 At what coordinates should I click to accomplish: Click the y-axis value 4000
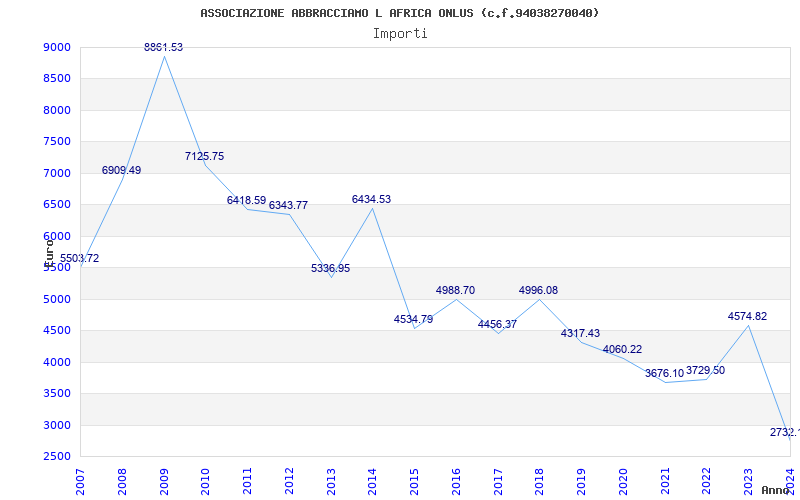(x=57, y=362)
